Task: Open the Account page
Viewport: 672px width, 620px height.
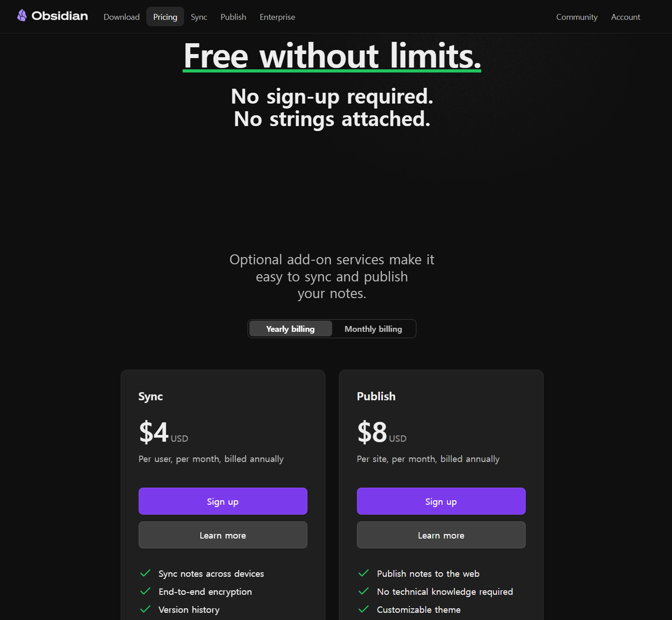Action: 626,17
